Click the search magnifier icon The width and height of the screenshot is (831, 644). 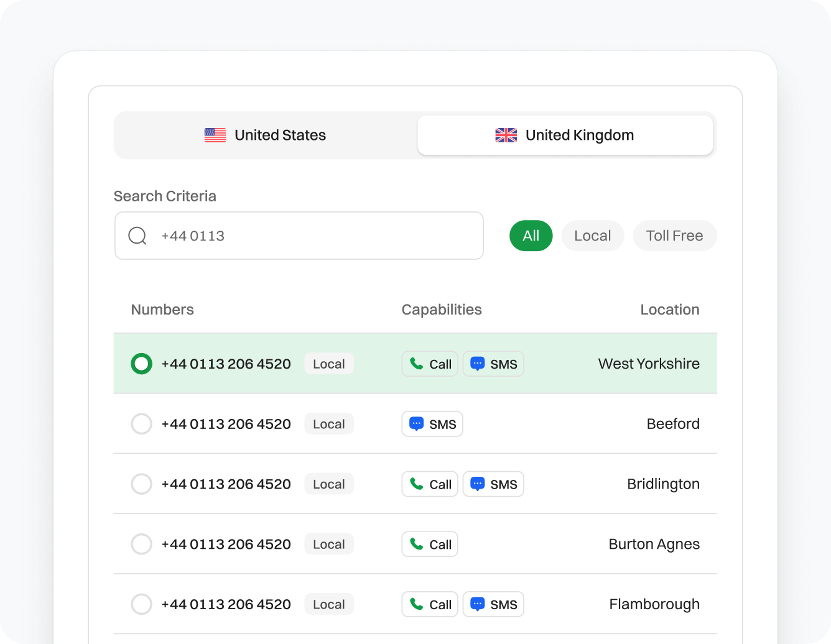137,236
